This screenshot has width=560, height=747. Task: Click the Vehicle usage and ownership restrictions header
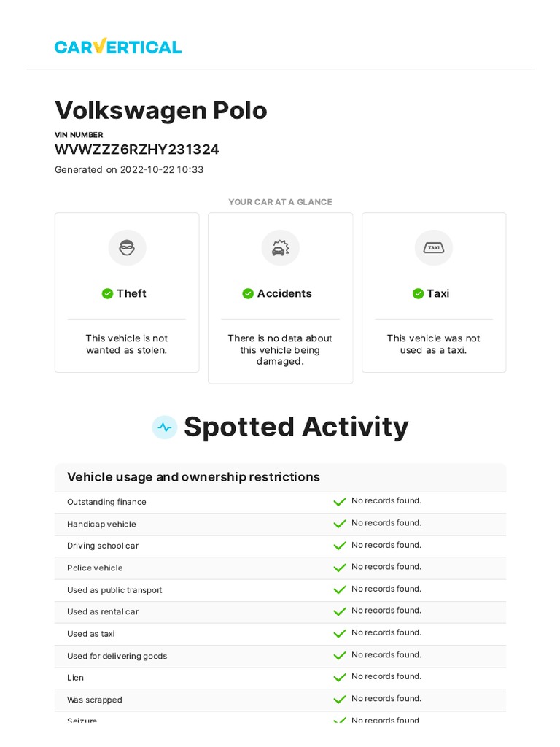point(193,477)
